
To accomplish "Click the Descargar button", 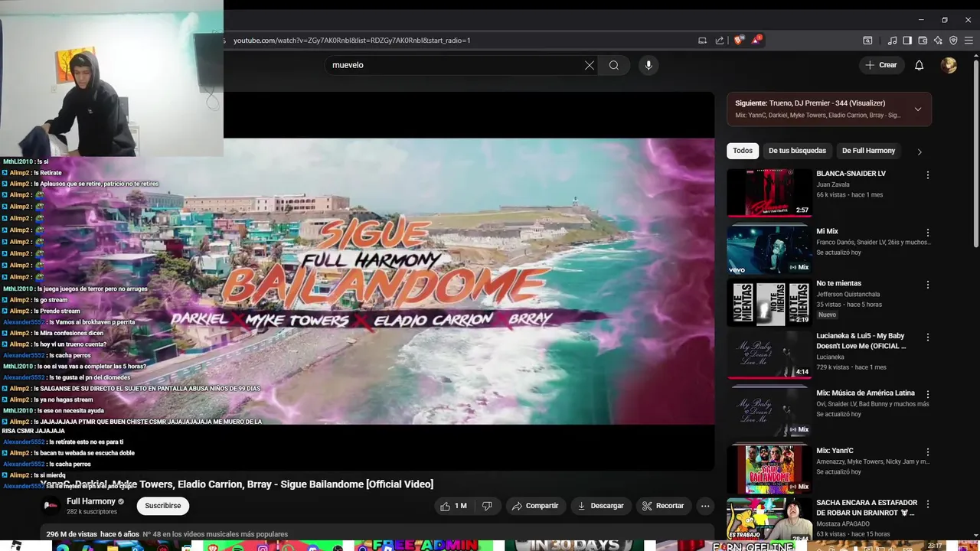I will point(600,506).
